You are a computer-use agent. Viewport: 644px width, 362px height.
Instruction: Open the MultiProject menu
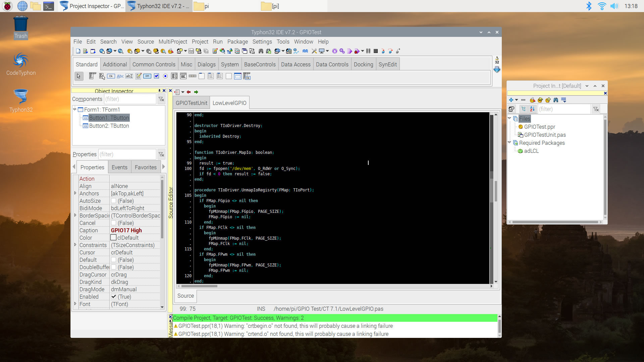coord(173,42)
